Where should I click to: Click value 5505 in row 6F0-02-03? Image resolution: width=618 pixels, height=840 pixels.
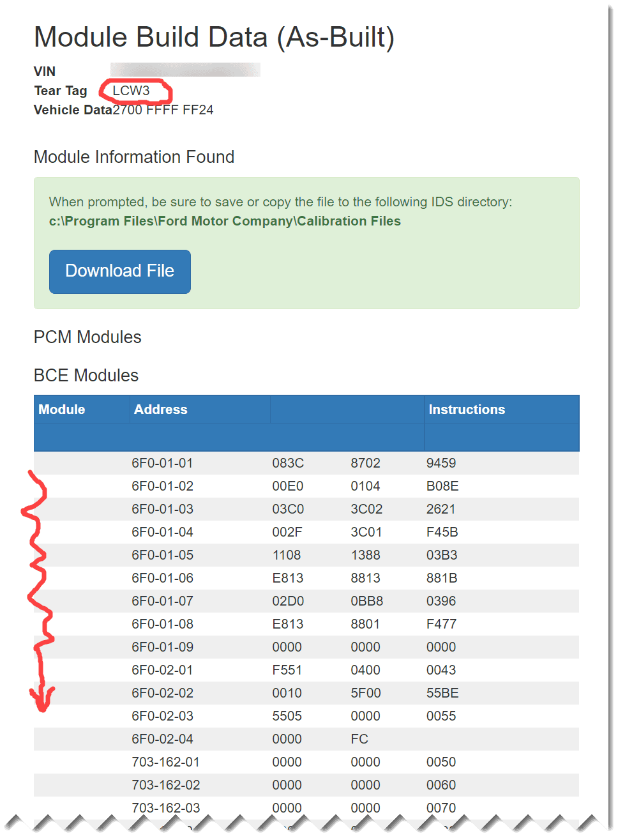pyautogui.click(x=287, y=716)
